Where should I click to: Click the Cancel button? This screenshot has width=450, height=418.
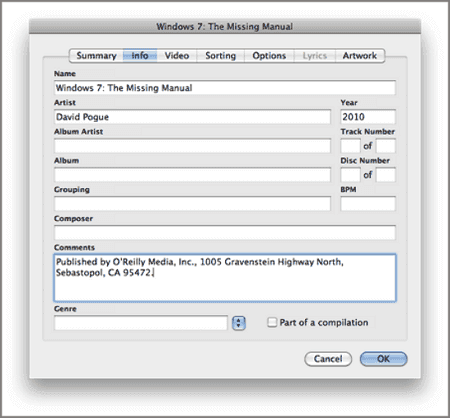tap(328, 359)
